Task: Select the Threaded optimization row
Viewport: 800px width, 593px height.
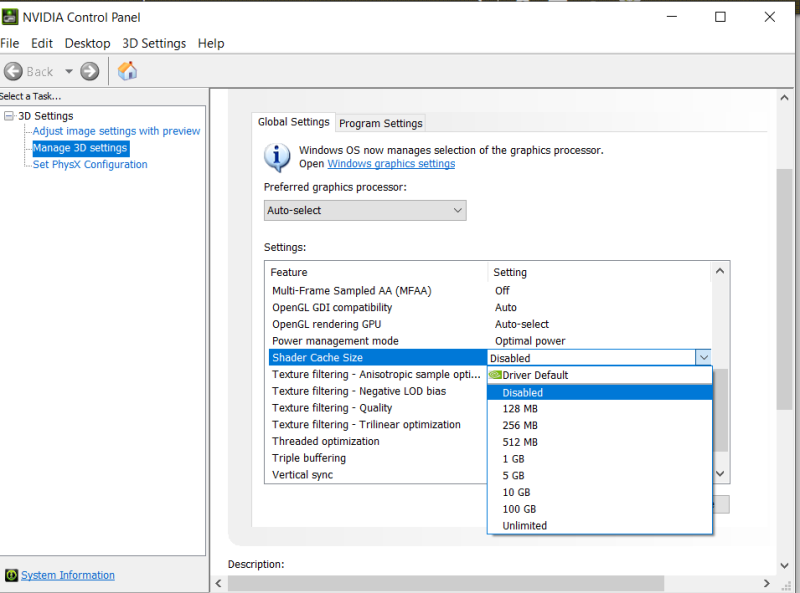Action: coord(378,441)
